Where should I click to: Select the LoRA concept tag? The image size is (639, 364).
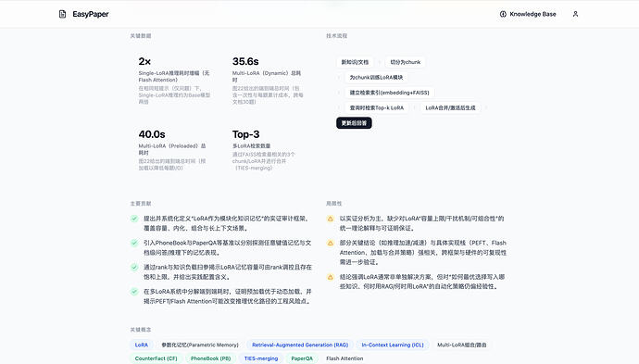tap(142, 345)
